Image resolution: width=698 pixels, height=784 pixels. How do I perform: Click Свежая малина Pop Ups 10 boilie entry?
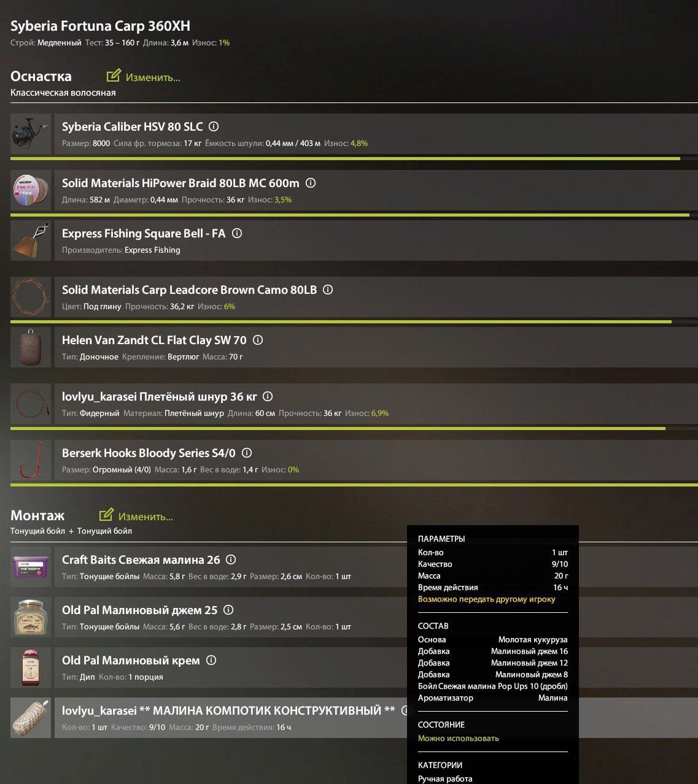click(x=492, y=686)
